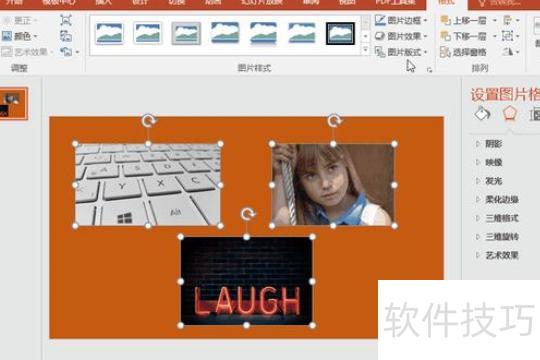
Task: Open the 下移一层 dropdown arrow
Action: [x=495, y=36]
